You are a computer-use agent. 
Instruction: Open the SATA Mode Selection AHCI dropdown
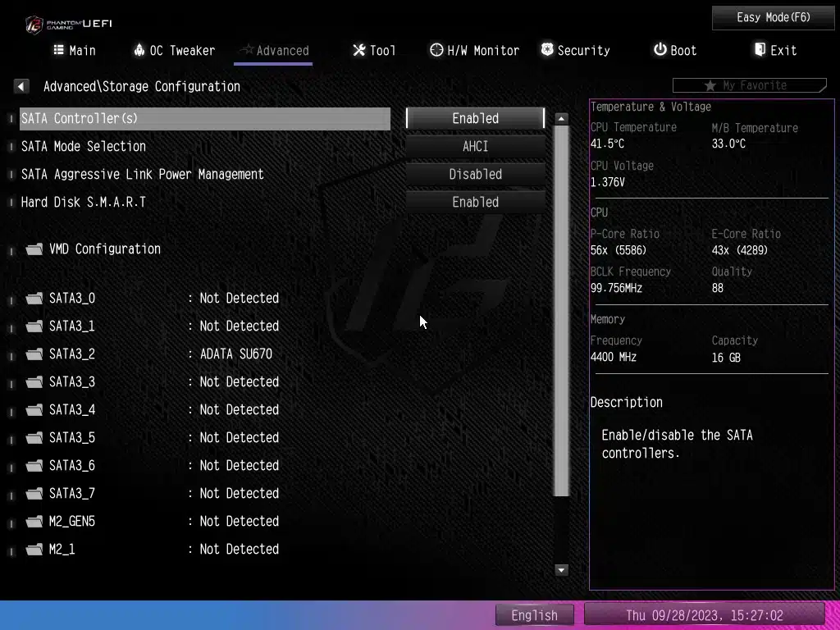475,146
